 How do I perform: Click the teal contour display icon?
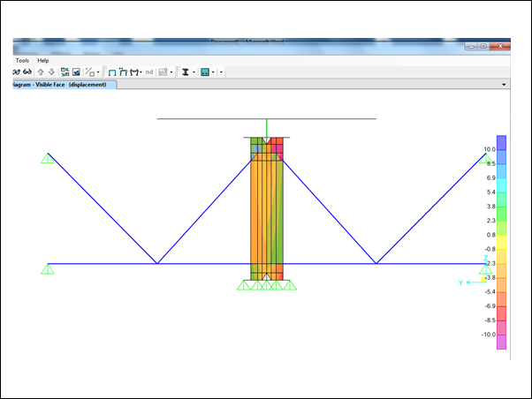(x=205, y=72)
